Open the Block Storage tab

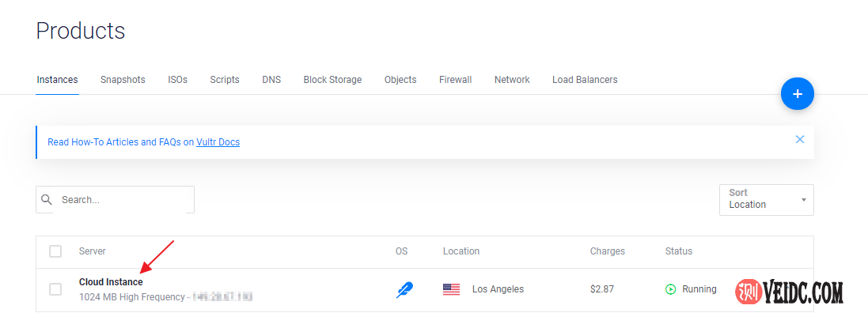pos(332,80)
